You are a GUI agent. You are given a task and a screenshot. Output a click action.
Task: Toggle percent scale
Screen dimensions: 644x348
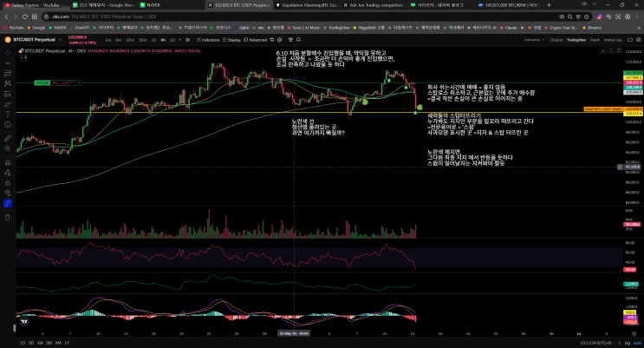coord(621,343)
